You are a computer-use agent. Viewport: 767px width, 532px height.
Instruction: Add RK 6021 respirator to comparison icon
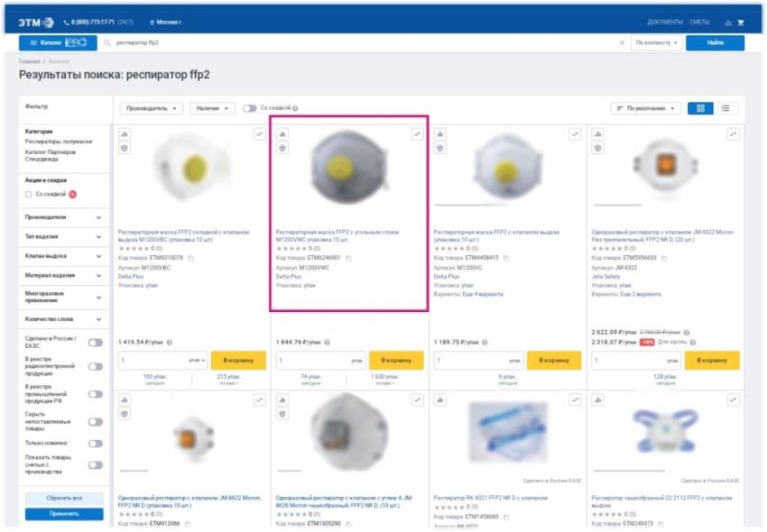coord(440,400)
